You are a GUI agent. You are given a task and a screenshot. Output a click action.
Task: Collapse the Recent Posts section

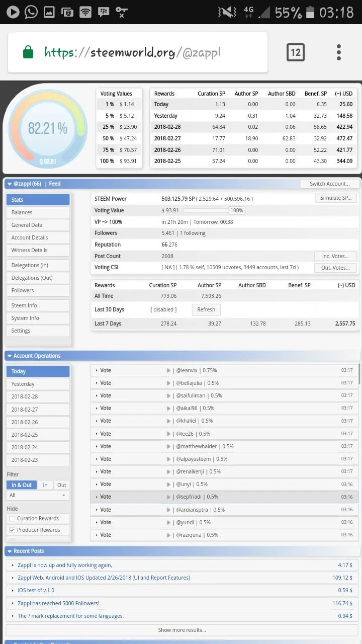tap(10, 551)
